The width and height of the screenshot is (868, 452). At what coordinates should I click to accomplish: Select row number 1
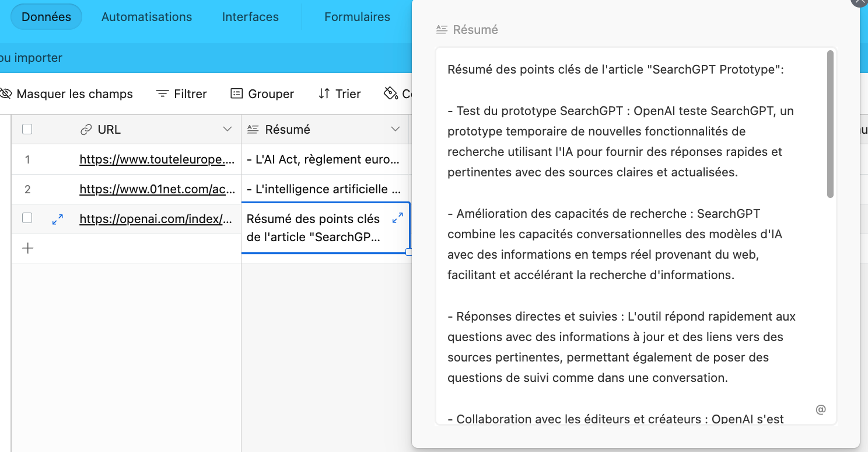(x=27, y=159)
